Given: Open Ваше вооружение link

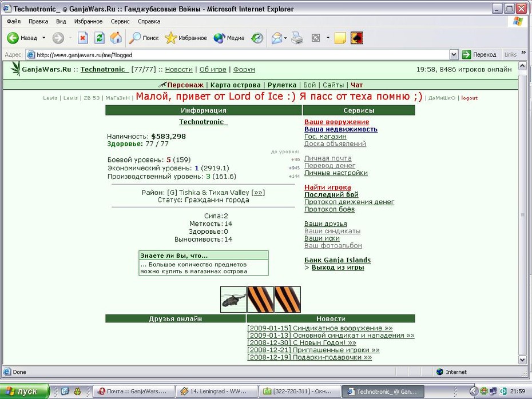Looking at the screenshot, I should (x=336, y=122).
